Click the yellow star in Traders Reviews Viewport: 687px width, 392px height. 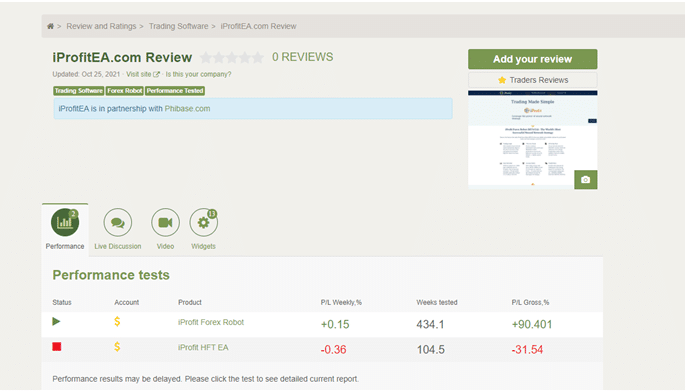pos(502,80)
